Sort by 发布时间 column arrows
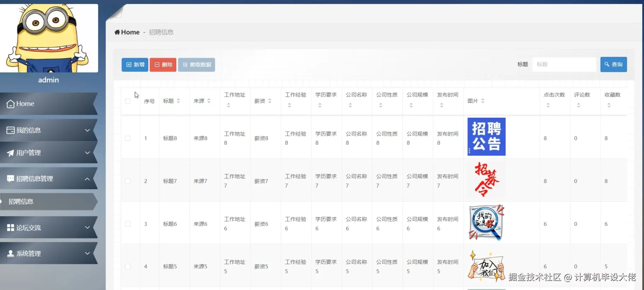This screenshot has height=290, width=644. (441, 105)
